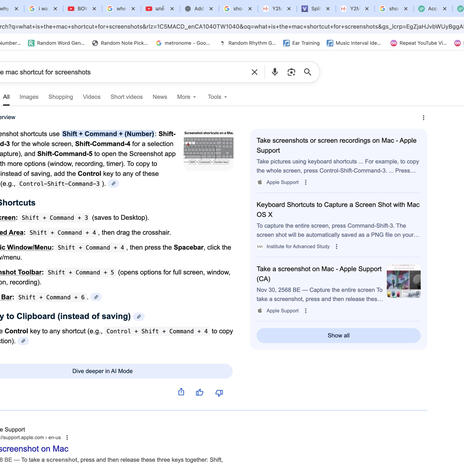Close the 'Add' browser tab
Image resolution: width=464 pixels, height=464 pixels.
coord(211,9)
